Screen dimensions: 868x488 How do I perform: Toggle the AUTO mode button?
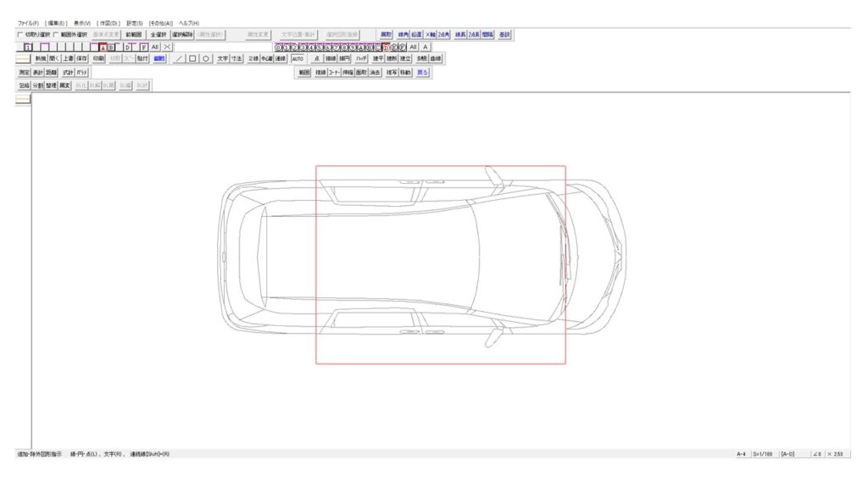(x=298, y=59)
